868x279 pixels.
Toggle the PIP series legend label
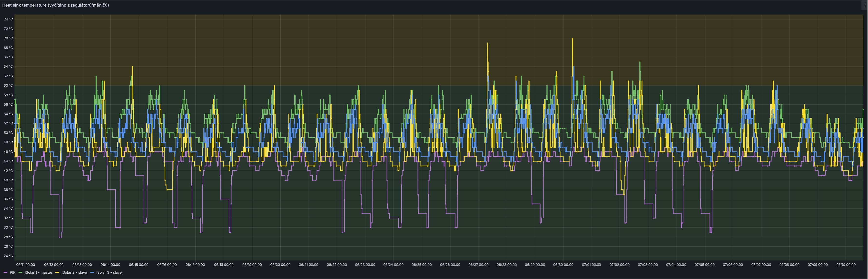(12, 272)
